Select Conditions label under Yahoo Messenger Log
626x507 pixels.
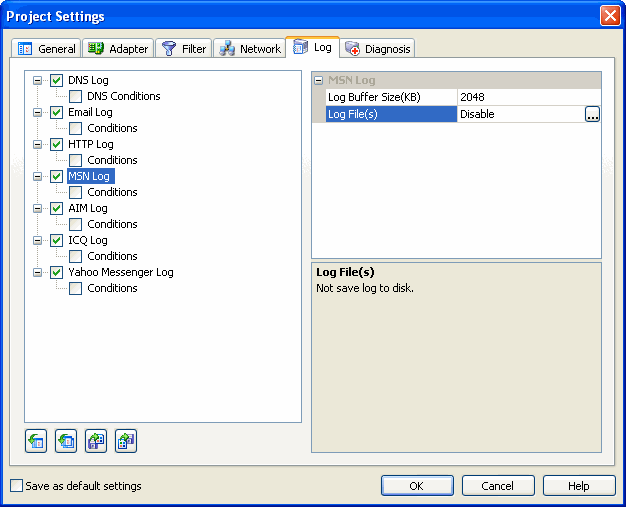tap(112, 288)
